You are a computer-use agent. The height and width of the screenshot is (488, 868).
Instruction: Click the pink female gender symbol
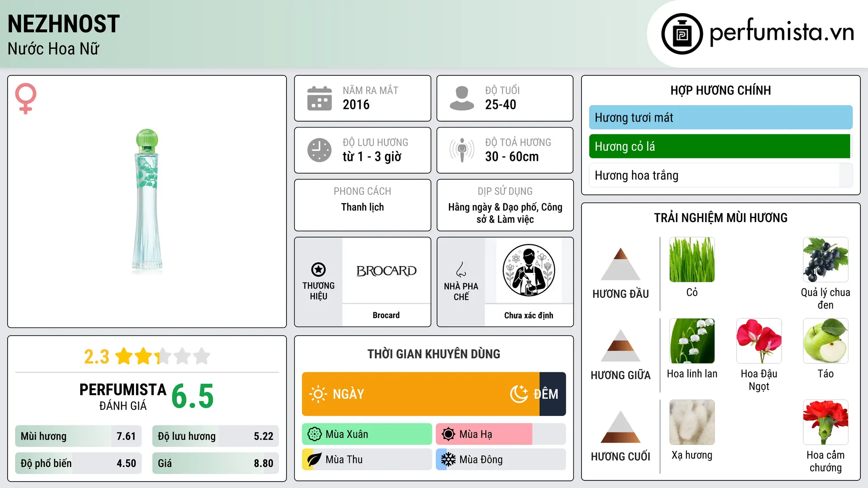pos(25,98)
